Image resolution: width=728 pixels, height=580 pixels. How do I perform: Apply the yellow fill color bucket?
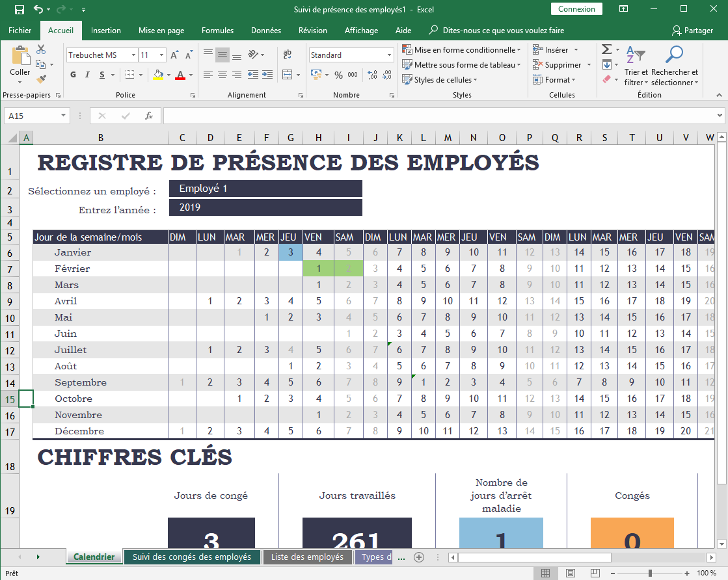158,75
